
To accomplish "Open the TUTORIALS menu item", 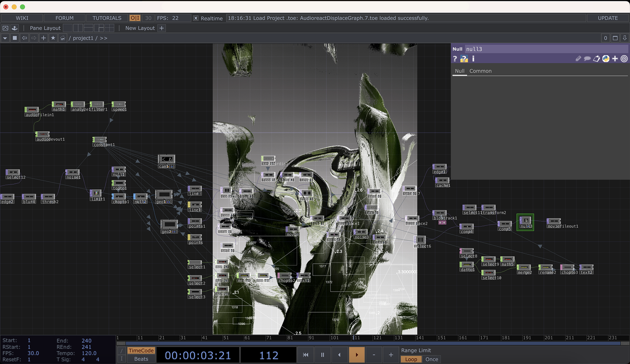I will pyautogui.click(x=107, y=18).
